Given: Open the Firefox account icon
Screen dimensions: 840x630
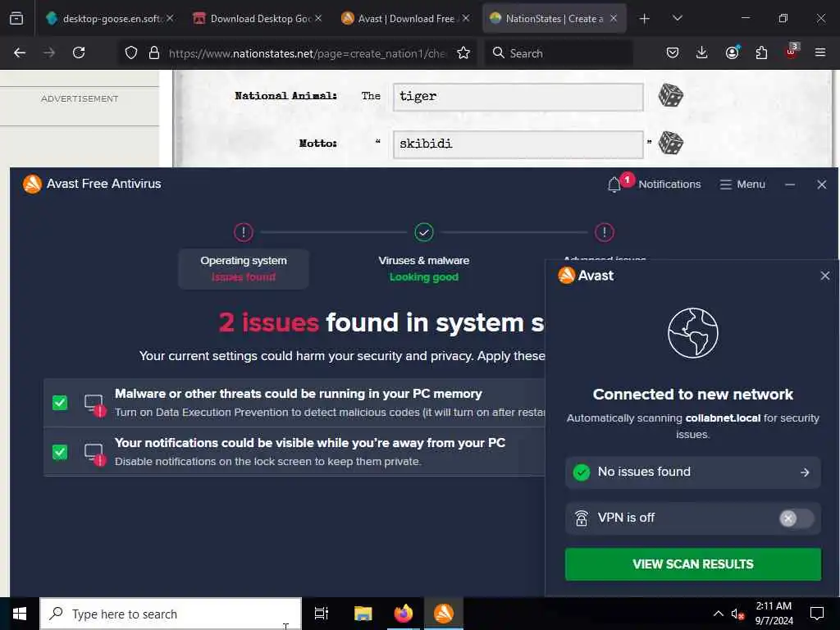Looking at the screenshot, I should 732,52.
